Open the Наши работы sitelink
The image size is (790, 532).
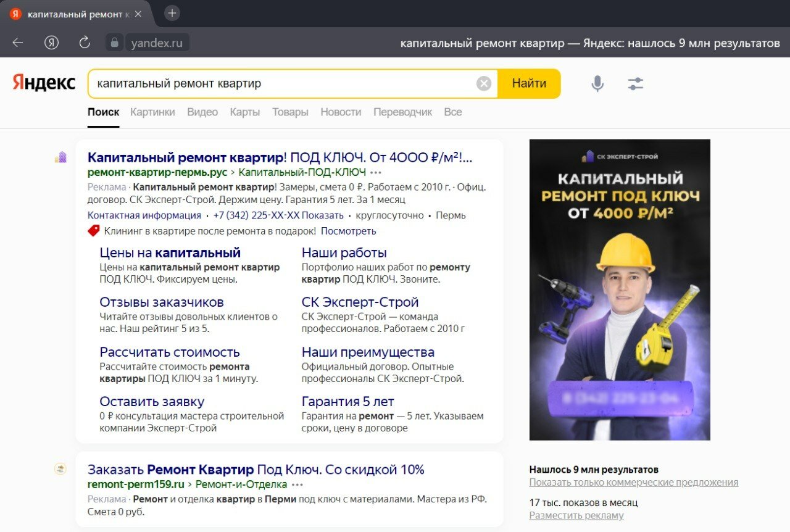pyautogui.click(x=344, y=252)
